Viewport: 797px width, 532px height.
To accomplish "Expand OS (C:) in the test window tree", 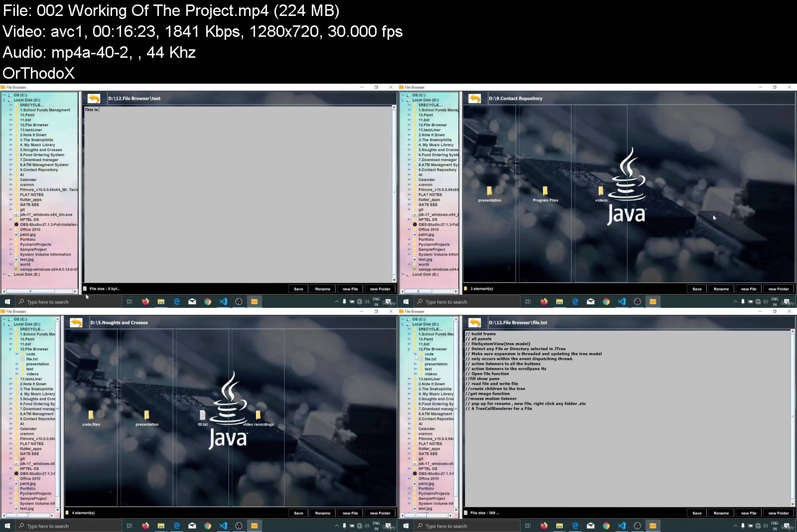I will click(4, 95).
